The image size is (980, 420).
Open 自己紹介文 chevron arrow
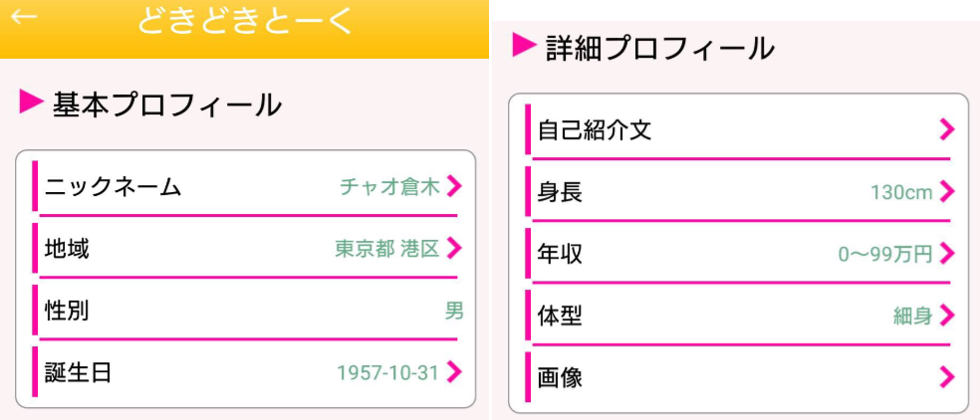[946, 129]
